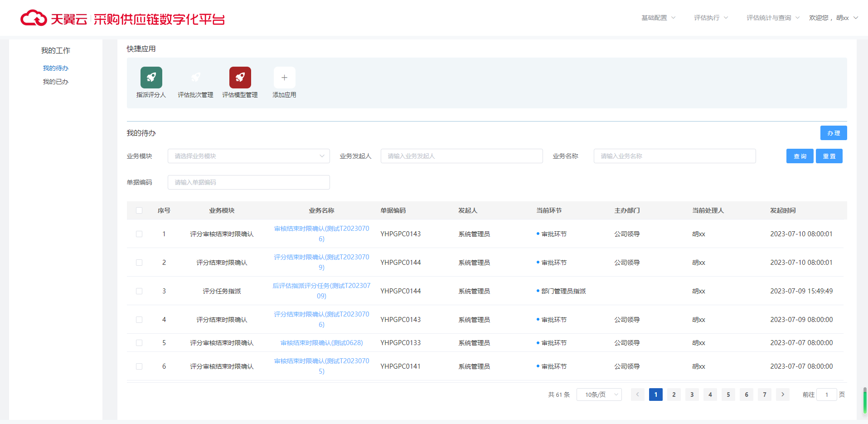Go to page 2 in pagination
This screenshot has width=868, height=424.
(x=674, y=395)
